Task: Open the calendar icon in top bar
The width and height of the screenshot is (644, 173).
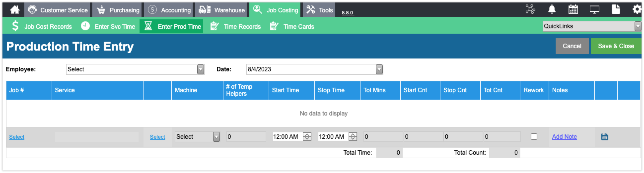Action: pos(573,9)
